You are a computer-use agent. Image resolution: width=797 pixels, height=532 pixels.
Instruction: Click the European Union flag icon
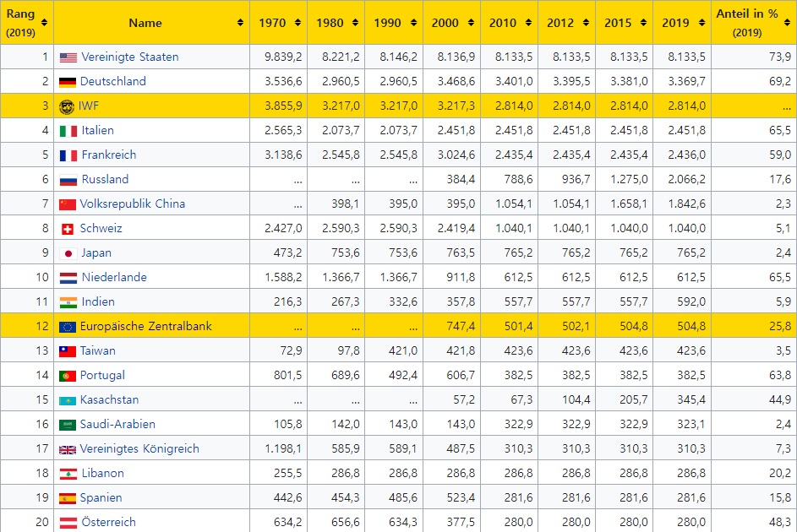[68, 327]
